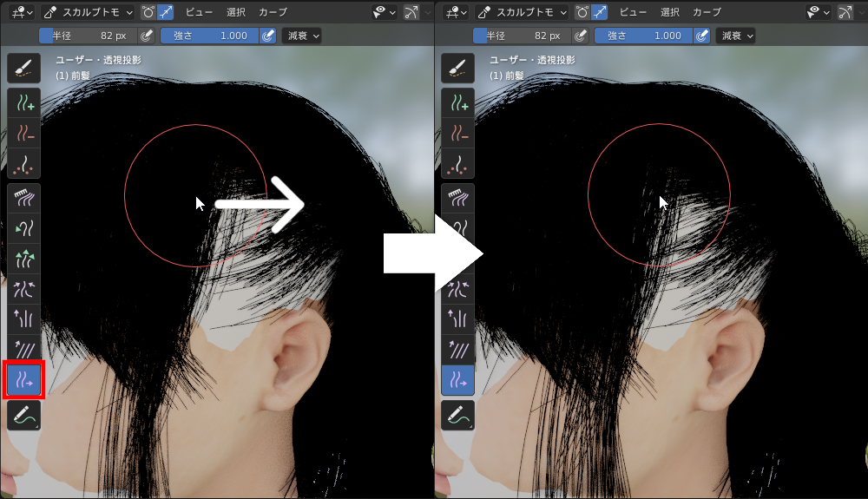
Task: Select the Density tool in right viewport
Action: (457, 164)
